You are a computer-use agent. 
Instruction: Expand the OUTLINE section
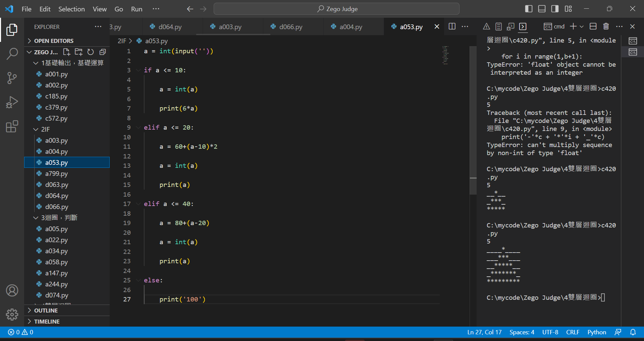[x=46, y=311]
